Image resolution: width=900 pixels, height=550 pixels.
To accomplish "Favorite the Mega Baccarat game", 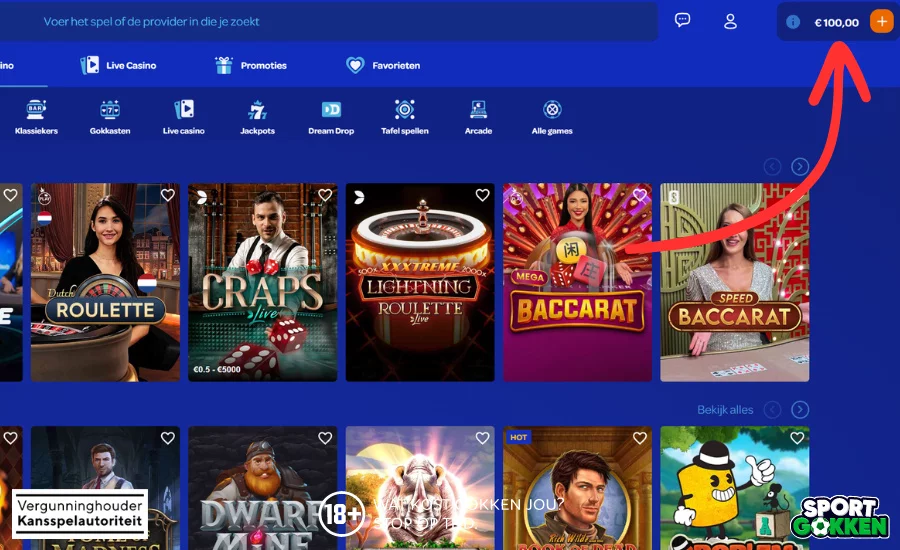I will tap(639, 195).
